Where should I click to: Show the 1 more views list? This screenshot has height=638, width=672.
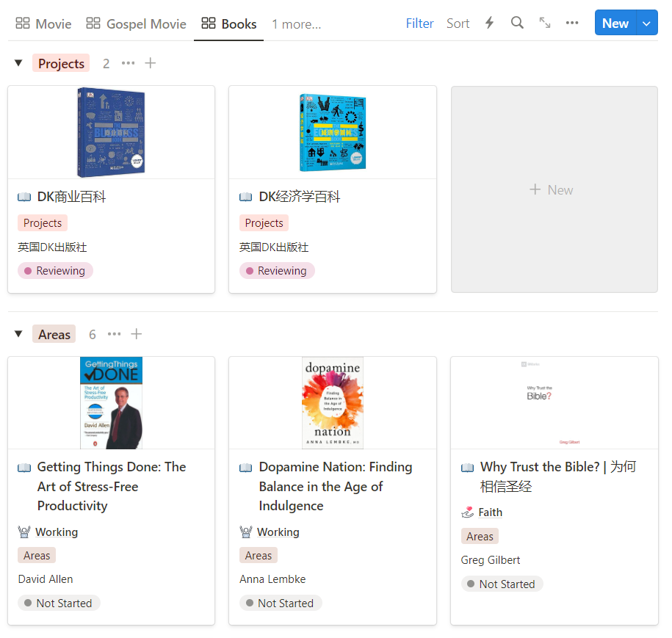[296, 24]
